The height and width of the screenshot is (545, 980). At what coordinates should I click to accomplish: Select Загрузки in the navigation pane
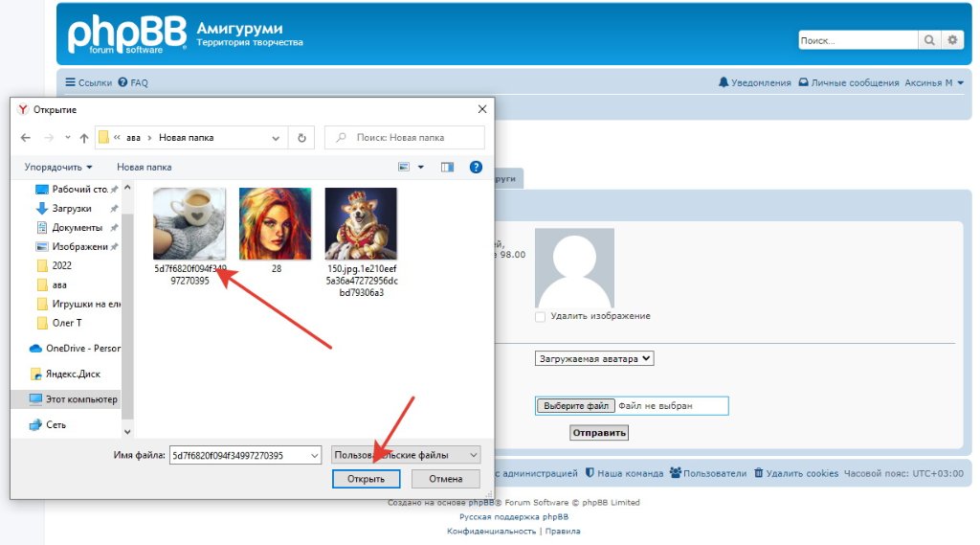(72, 208)
